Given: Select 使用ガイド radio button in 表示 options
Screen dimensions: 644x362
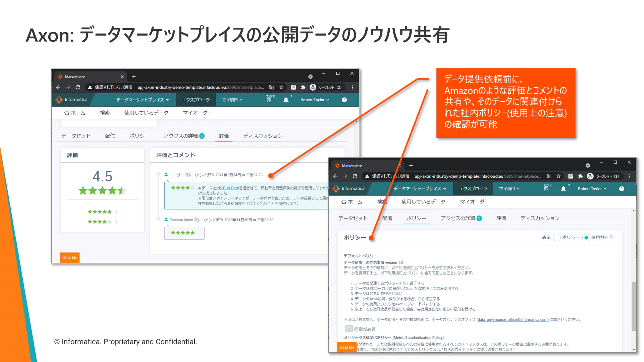Looking at the screenshot, I should click(586, 237).
